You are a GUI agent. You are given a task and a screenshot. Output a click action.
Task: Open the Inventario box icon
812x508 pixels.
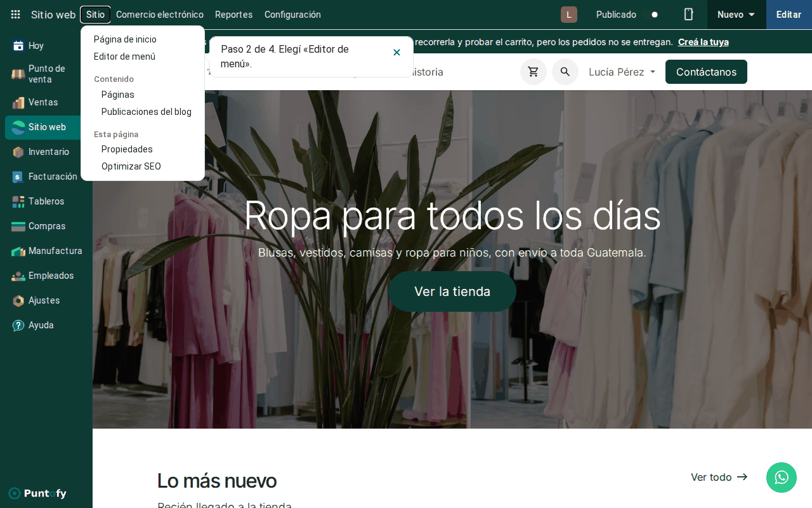(x=18, y=152)
